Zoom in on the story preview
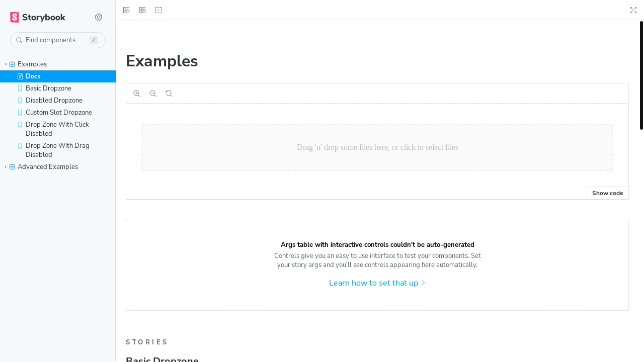 [137, 94]
